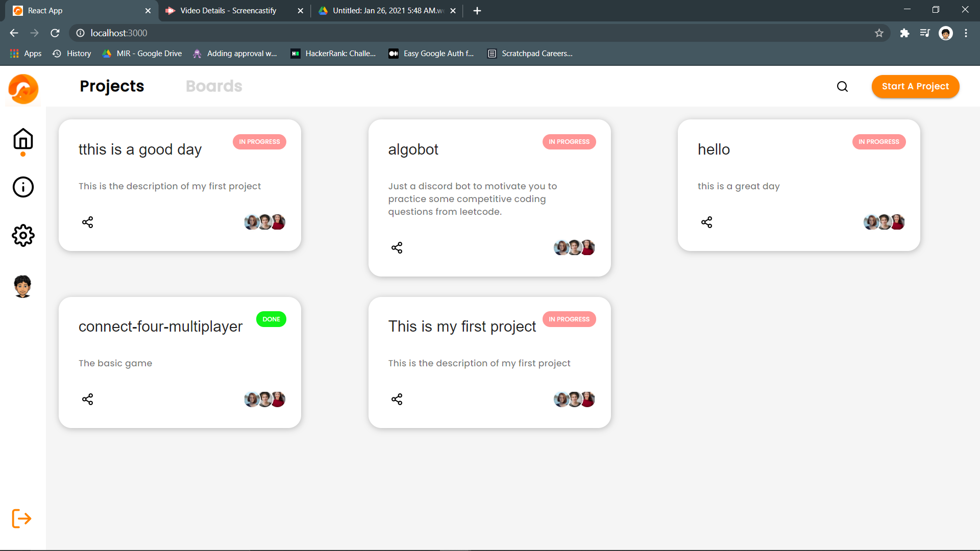
Task: Switch to the Boards tab
Action: [214, 86]
